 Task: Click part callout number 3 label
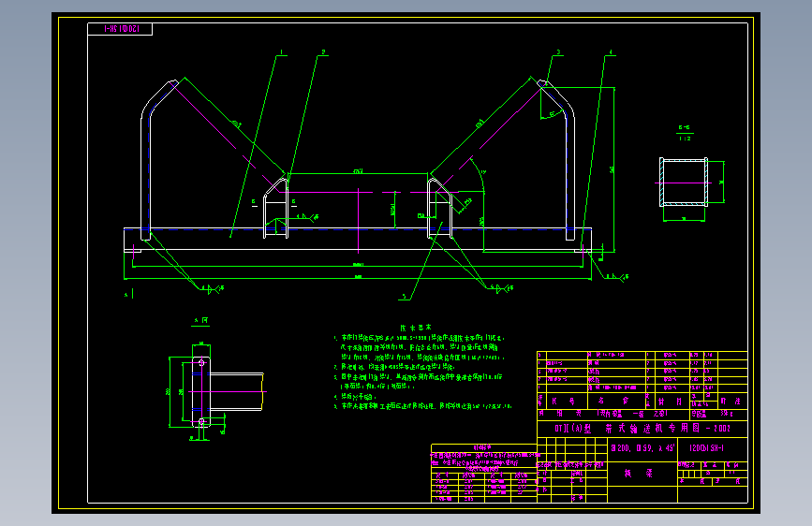click(x=558, y=52)
